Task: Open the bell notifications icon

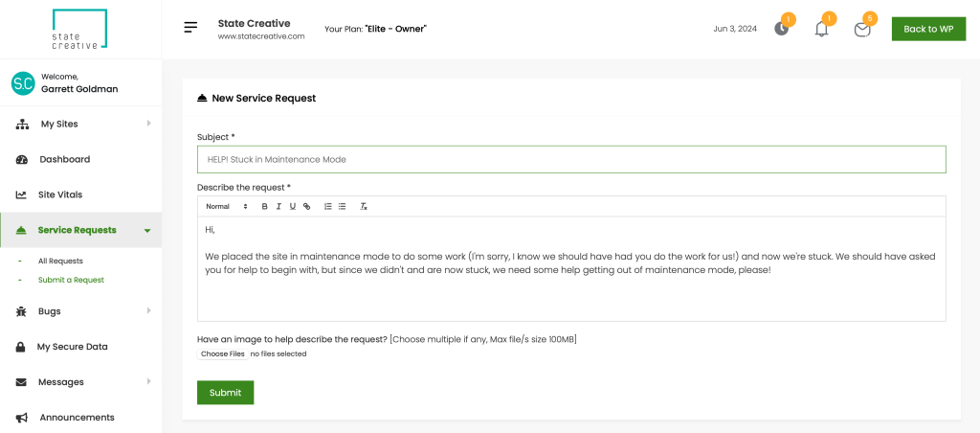Action: point(822,29)
